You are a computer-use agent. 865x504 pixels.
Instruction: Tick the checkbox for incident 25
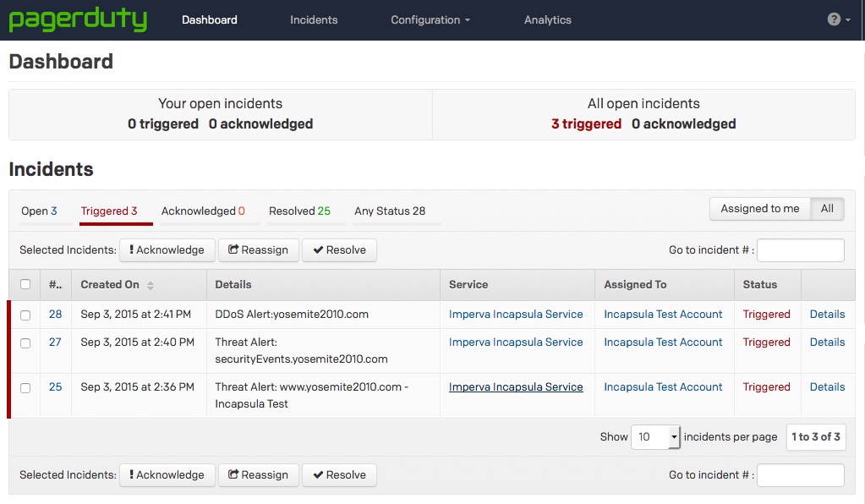click(25, 387)
